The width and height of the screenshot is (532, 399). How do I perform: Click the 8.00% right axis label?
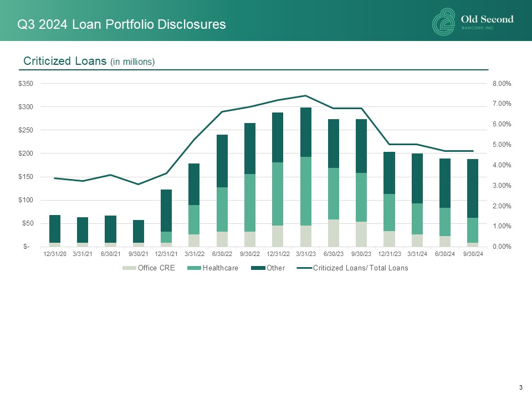(x=501, y=84)
